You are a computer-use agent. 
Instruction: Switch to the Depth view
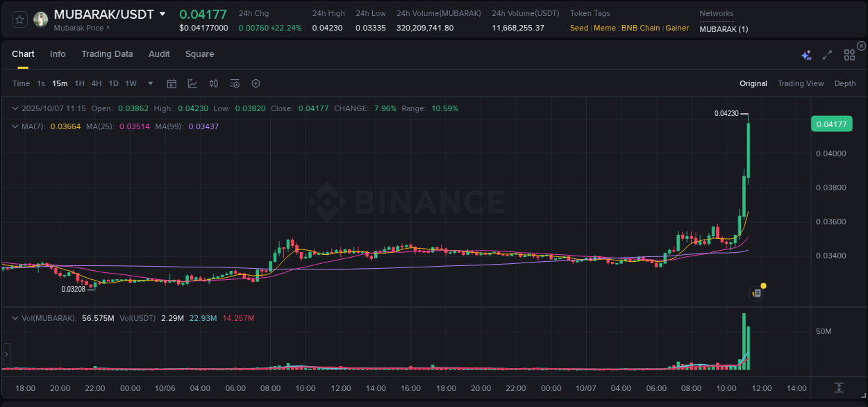(x=845, y=83)
